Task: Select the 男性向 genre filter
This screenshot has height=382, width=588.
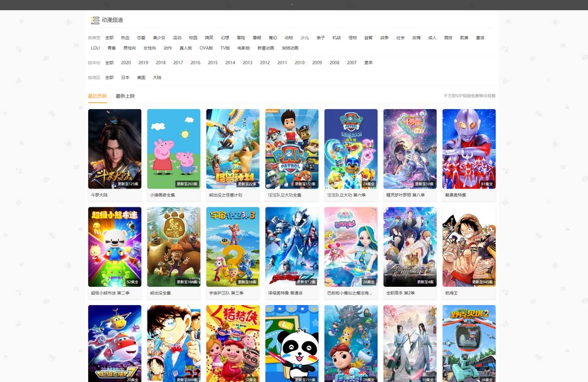Action: click(x=129, y=48)
